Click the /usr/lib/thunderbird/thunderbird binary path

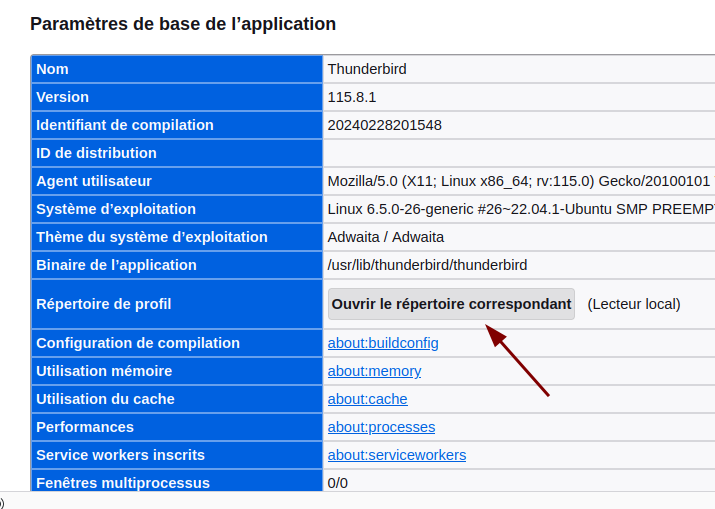coord(427,265)
